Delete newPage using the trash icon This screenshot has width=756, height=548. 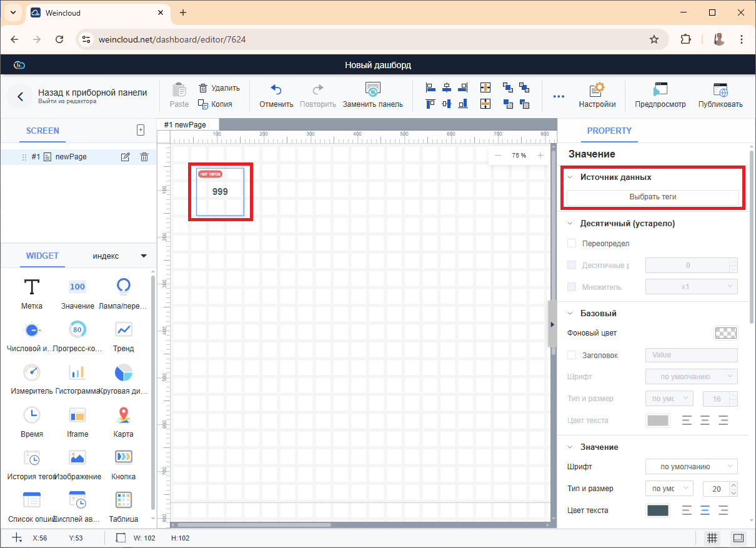(x=144, y=157)
